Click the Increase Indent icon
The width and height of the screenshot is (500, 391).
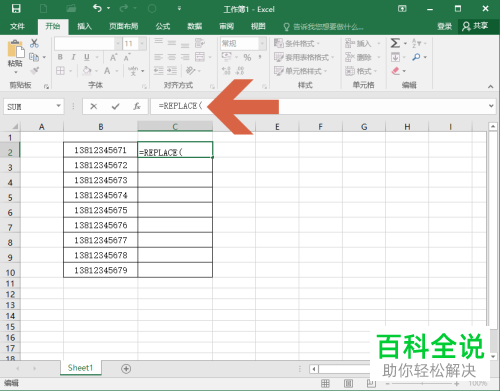click(x=172, y=71)
